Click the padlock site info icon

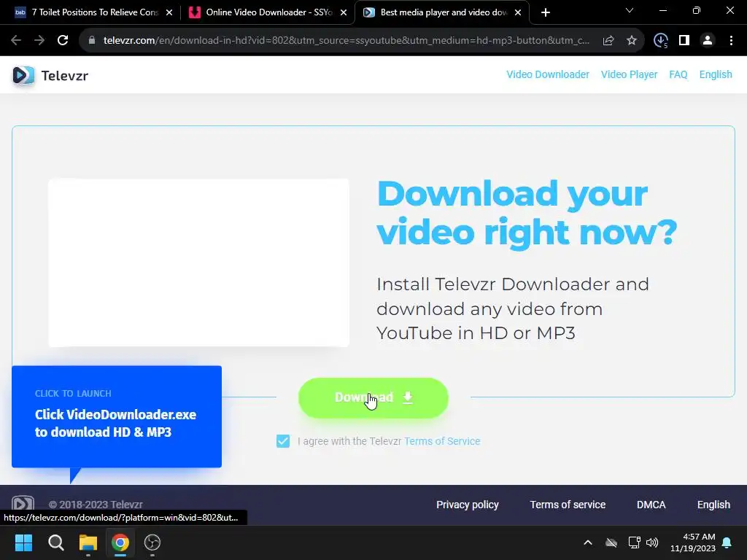click(x=92, y=41)
